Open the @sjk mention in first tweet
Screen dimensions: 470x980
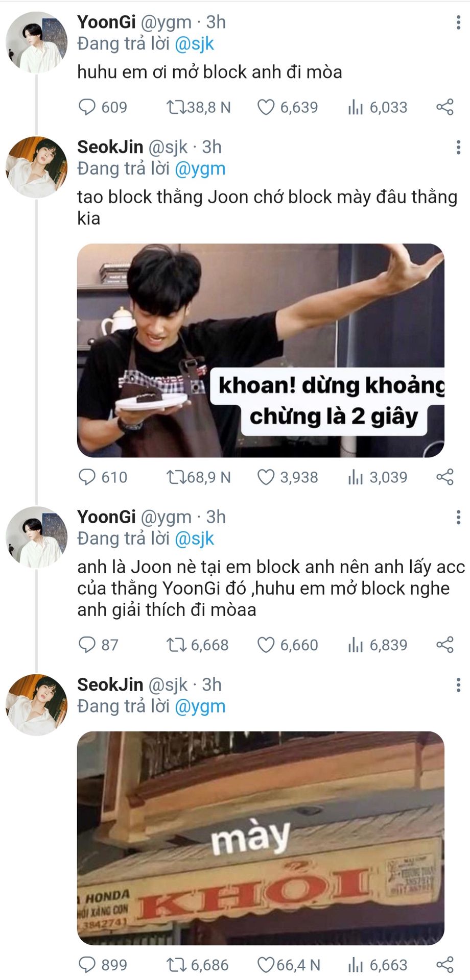click(194, 44)
